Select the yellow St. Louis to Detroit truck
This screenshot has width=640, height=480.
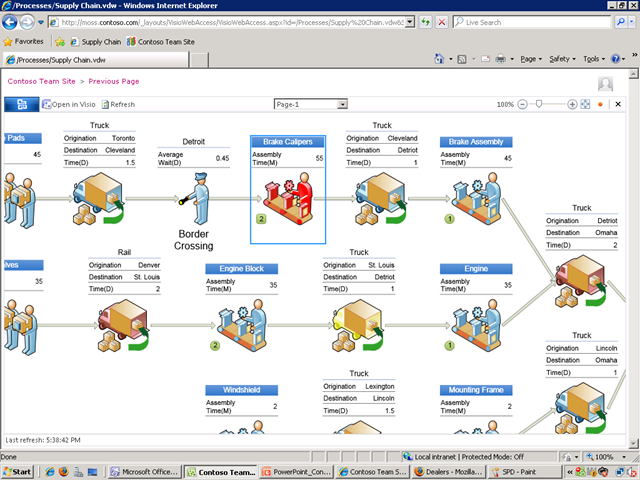pyautogui.click(x=358, y=325)
